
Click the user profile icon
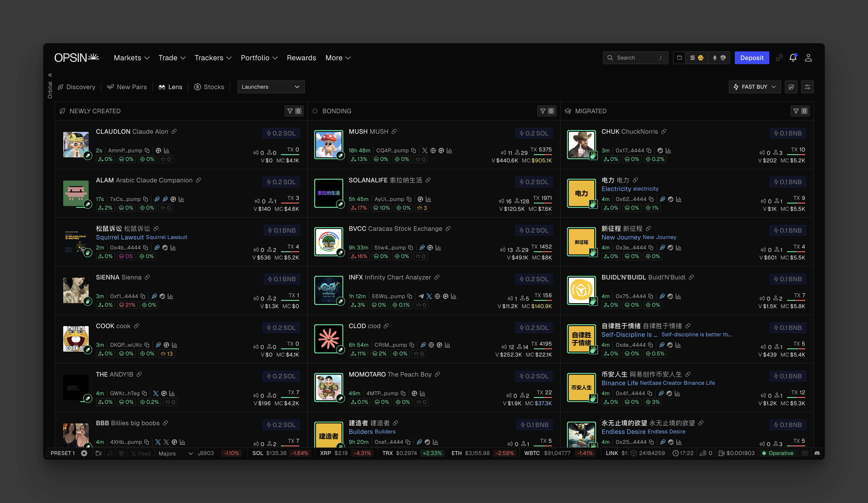click(x=808, y=58)
